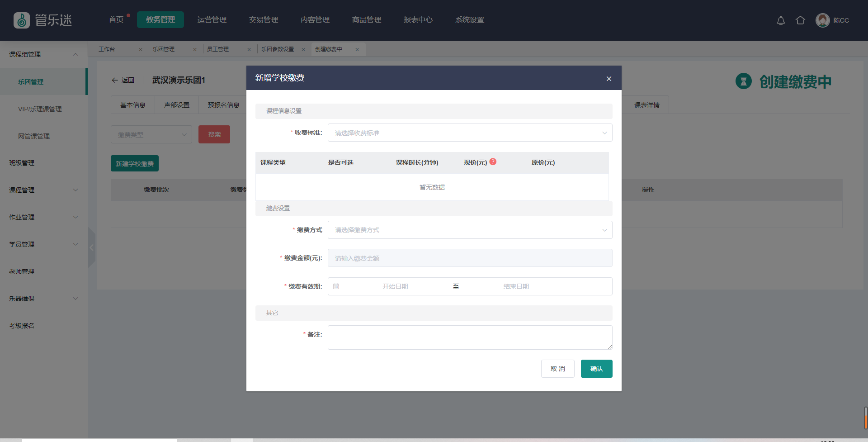The height and width of the screenshot is (442, 868).
Task: Click the red question mark beside 现价(元)
Action: 493,162
